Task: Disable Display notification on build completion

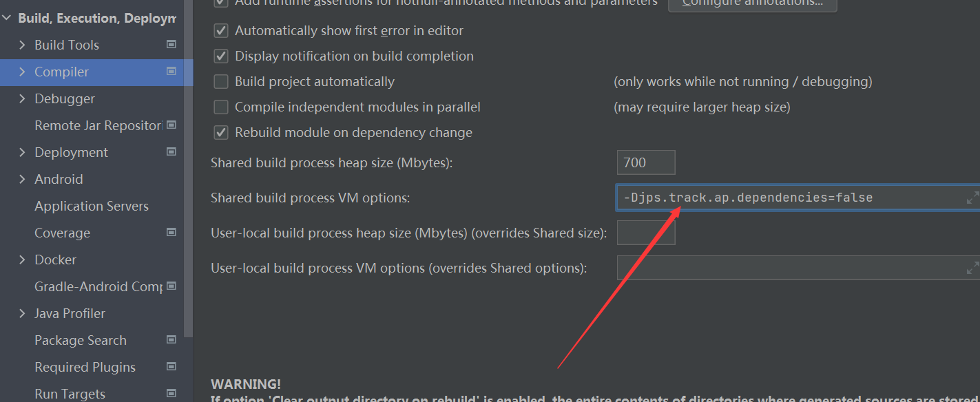Action: click(x=221, y=56)
